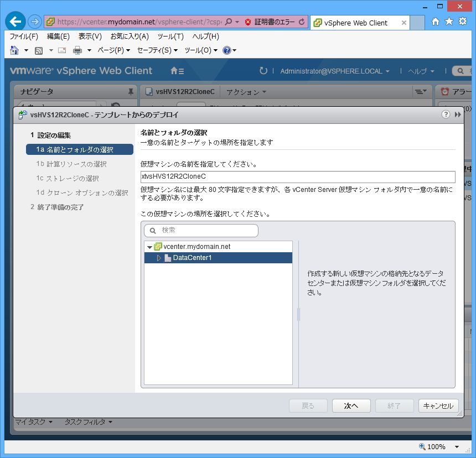Image resolution: width=476 pixels, height=458 pixels.
Task: Click the certificate error red shield icon
Action: click(x=248, y=22)
